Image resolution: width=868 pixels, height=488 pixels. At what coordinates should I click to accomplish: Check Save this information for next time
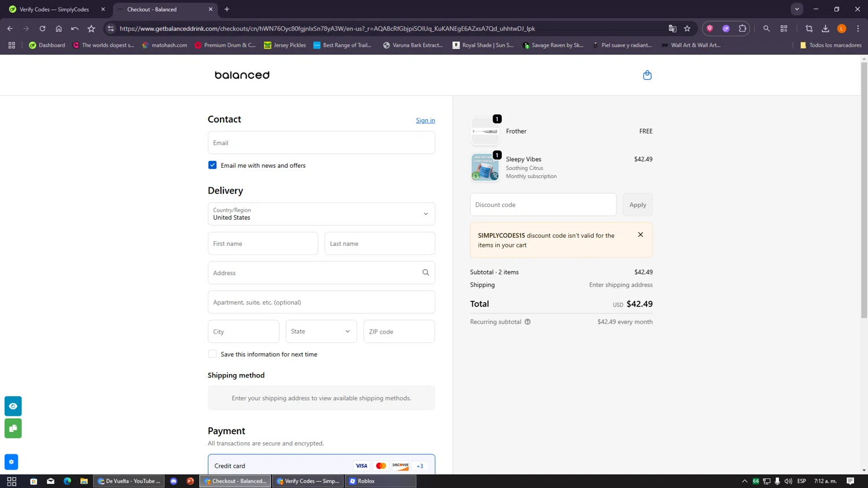click(x=212, y=354)
